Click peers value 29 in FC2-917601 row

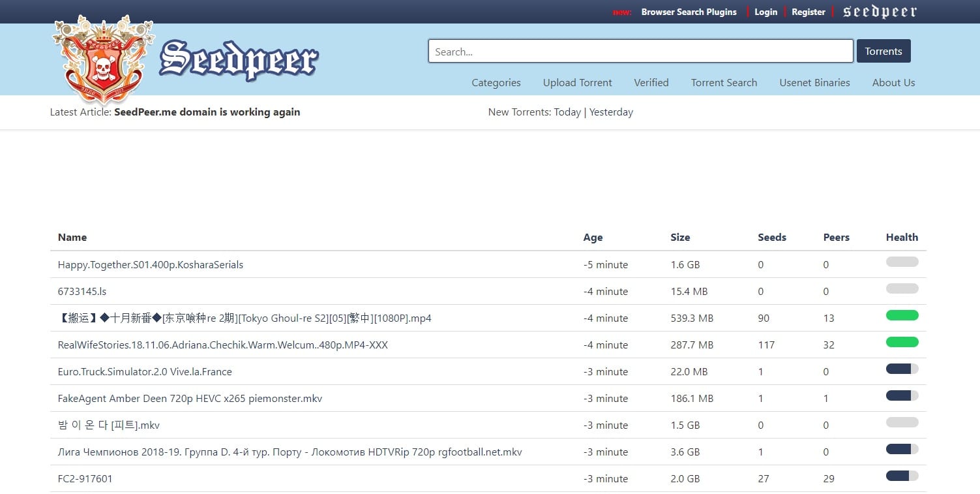(x=829, y=479)
